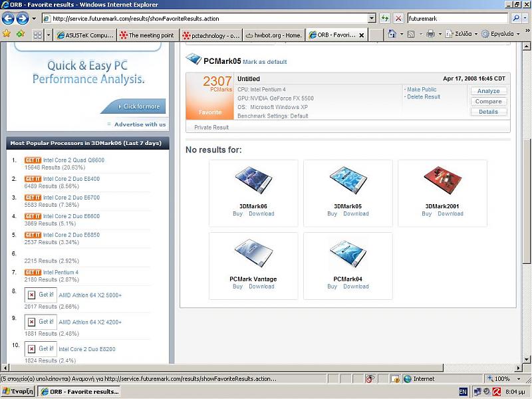Click the address bar URL field

coord(205,19)
